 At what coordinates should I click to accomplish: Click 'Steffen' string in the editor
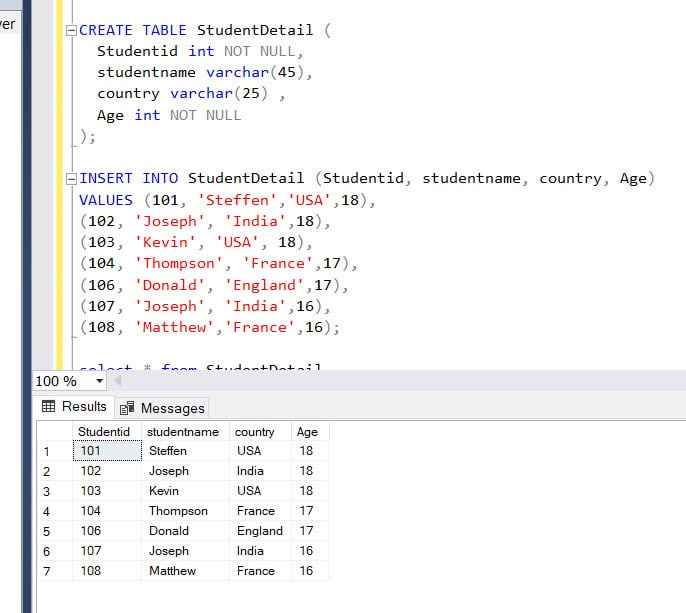[x=237, y=200]
